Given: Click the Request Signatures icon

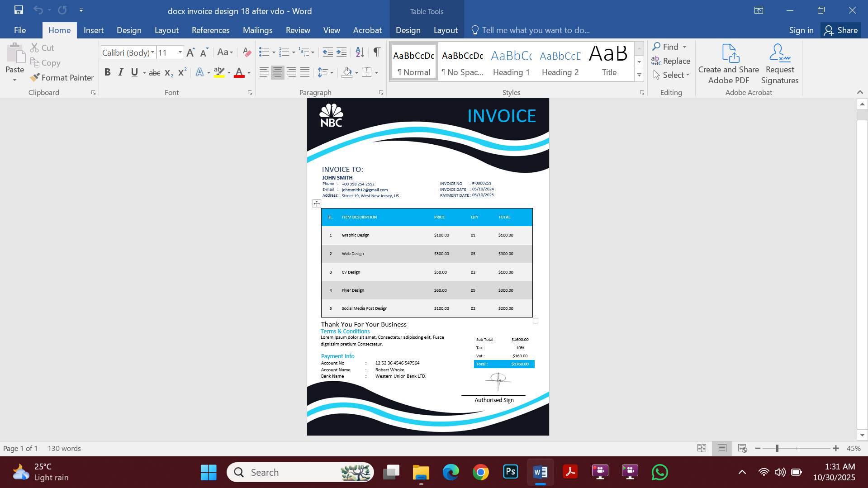Looking at the screenshot, I should 779,63.
